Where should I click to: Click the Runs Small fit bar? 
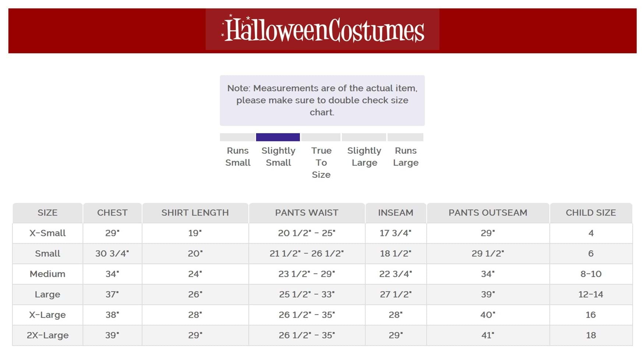click(237, 137)
